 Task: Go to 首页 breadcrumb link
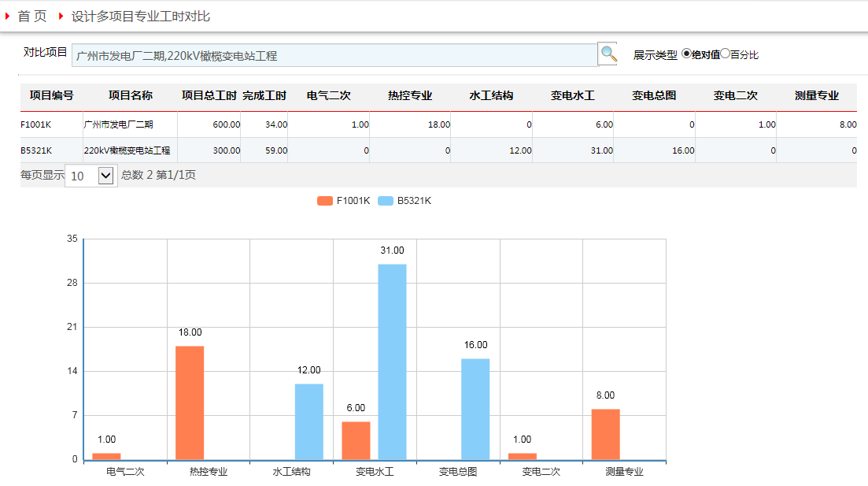pos(32,17)
